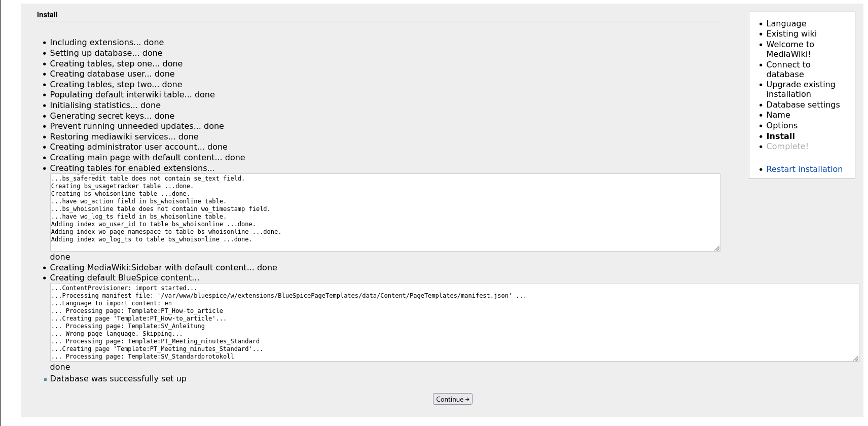Click 'Setting up database... done' line
Image resolution: width=868 pixels, height=426 pixels.
click(106, 53)
